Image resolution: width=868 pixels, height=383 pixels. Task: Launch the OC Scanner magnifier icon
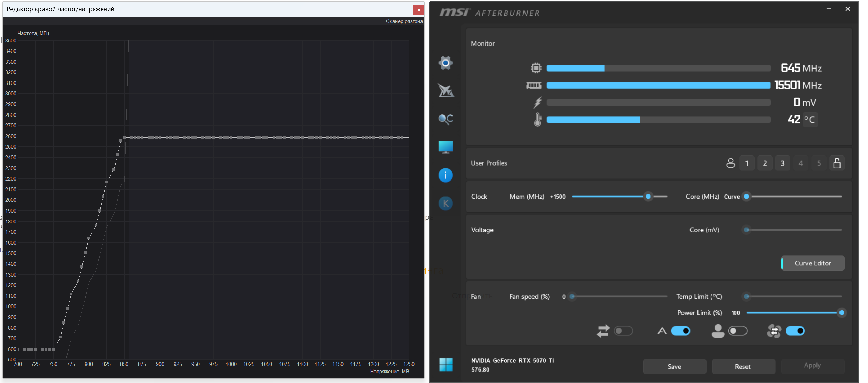[445, 119]
